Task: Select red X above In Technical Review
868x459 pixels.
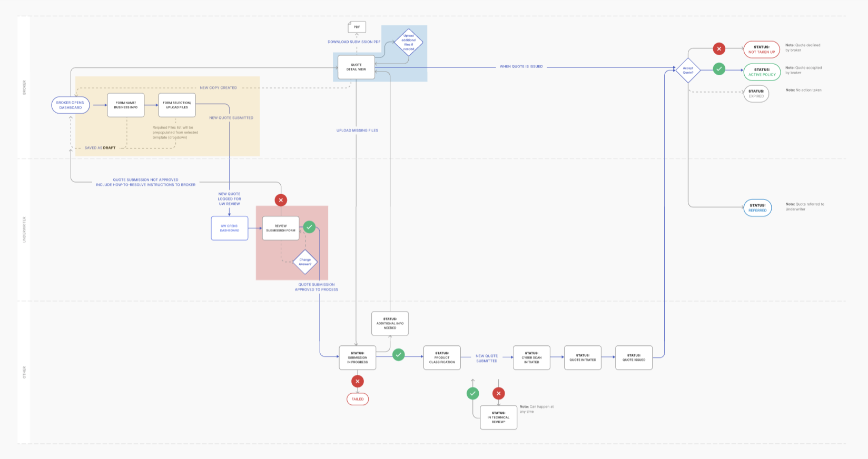Action: [498, 393]
